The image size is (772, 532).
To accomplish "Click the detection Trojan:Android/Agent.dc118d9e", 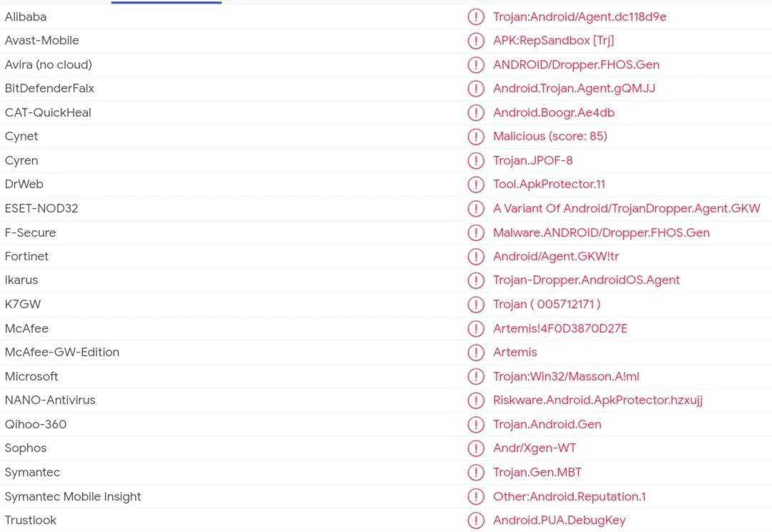I will (x=580, y=16).
